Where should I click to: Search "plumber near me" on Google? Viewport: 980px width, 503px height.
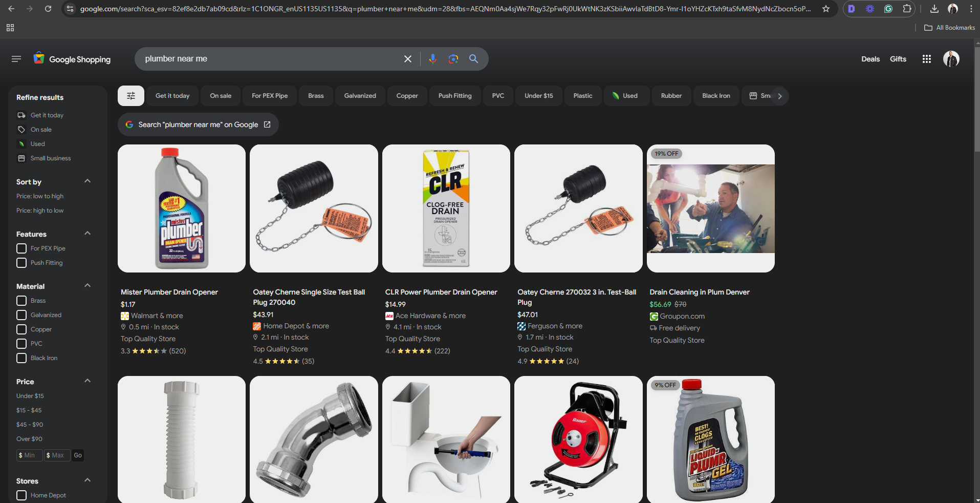[x=198, y=124]
